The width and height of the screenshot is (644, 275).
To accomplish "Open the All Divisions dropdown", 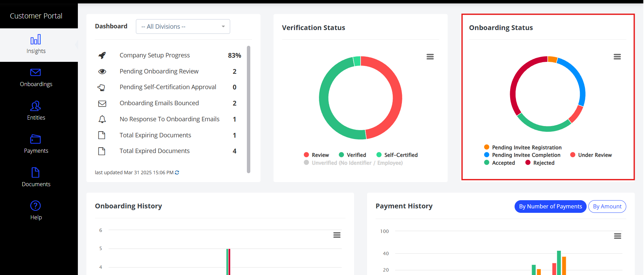I will click(183, 27).
